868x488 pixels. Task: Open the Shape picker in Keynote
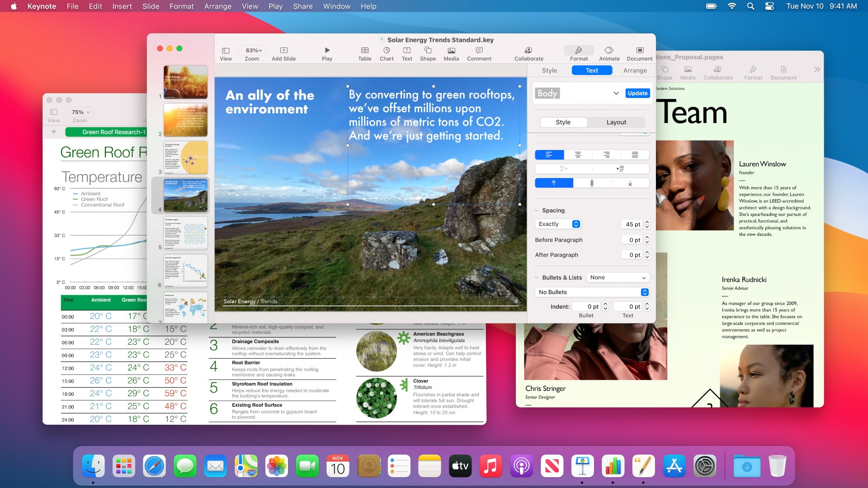point(427,53)
